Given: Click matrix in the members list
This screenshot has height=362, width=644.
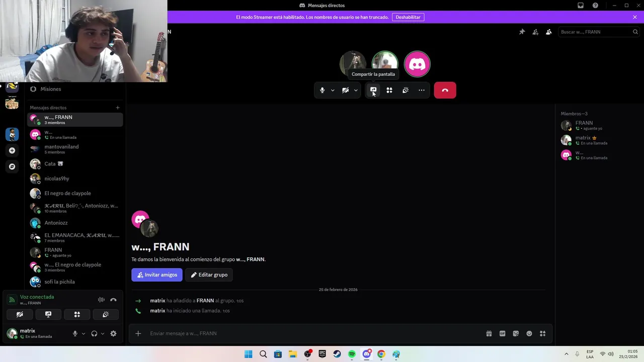Looking at the screenshot, I should tap(599, 140).
